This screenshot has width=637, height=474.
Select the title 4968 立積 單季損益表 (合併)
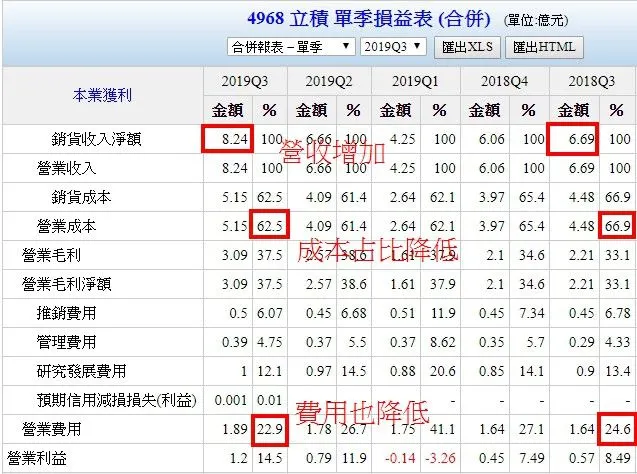coord(368,19)
